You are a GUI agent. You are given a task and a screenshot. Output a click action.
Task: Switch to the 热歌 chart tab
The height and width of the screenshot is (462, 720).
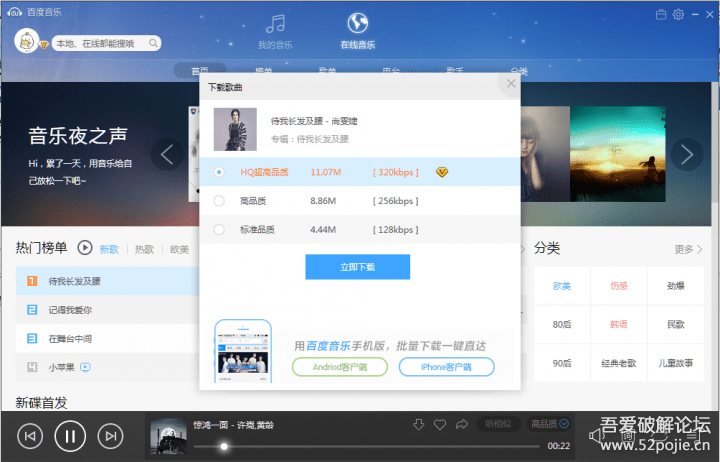[x=144, y=249]
